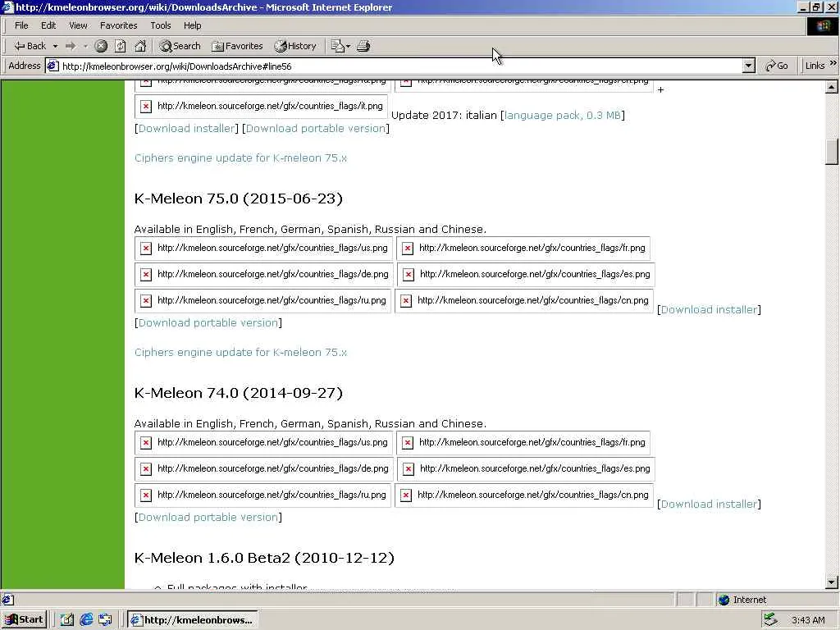Click broken es.png flag under K-Meleon 75.0
840x630 pixels.
tap(526, 274)
